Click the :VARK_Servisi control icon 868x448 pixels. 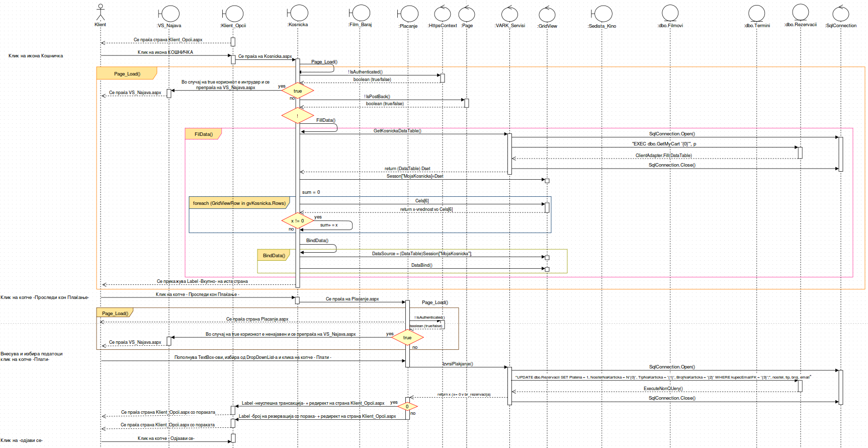click(509, 14)
